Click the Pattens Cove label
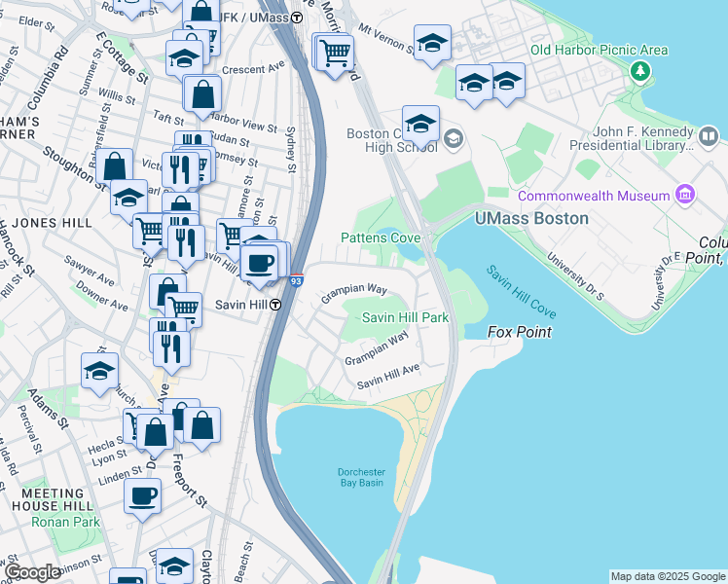The height and width of the screenshot is (584, 728). pyautogui.click(x=381, y=237)
